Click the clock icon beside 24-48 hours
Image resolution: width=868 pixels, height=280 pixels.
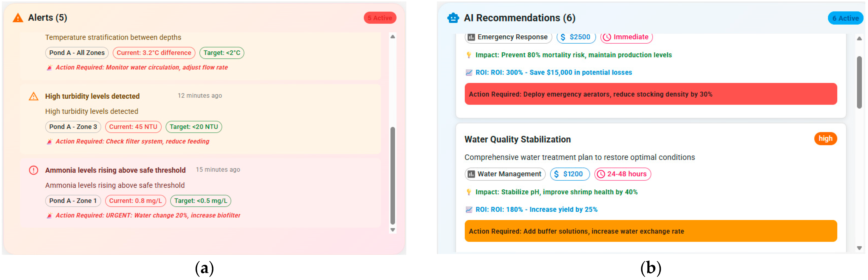tap(601, 174)
